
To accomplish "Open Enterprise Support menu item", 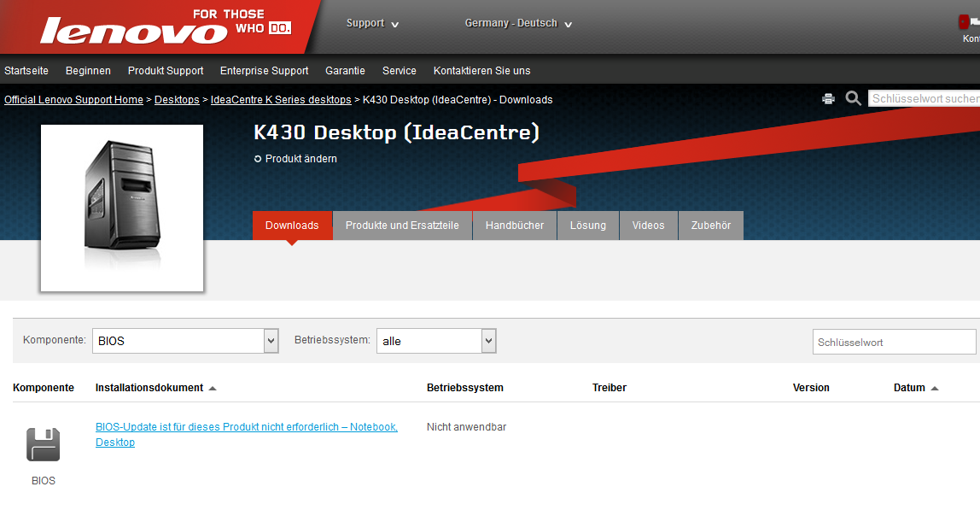I will click(265, 71).
